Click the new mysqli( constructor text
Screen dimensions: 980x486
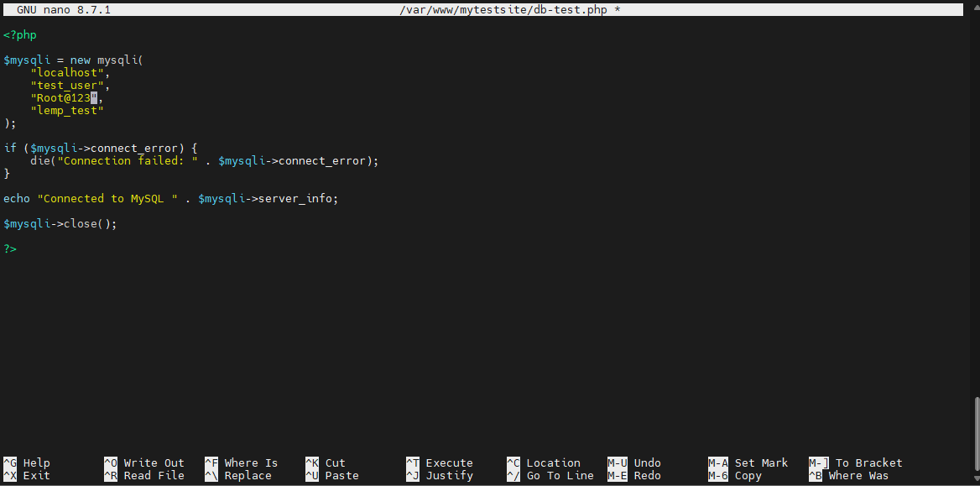point(107,60)
